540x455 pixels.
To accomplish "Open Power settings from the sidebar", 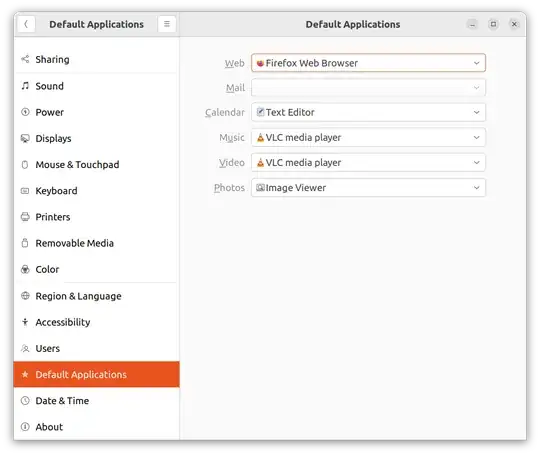I will 96,112.
